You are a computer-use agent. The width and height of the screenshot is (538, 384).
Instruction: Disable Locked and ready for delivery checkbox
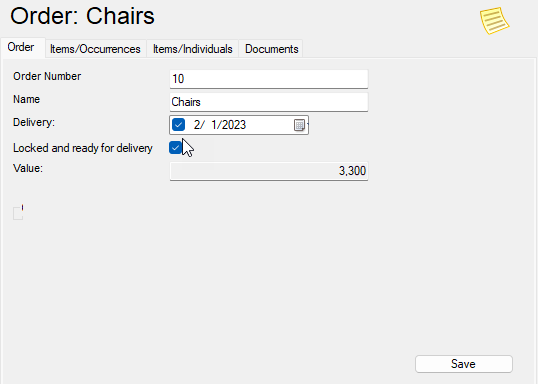[x=175, y=148]
